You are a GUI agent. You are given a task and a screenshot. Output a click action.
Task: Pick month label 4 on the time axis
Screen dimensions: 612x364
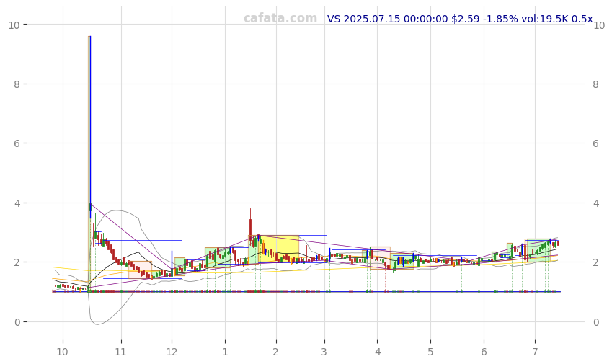(378, 352)
